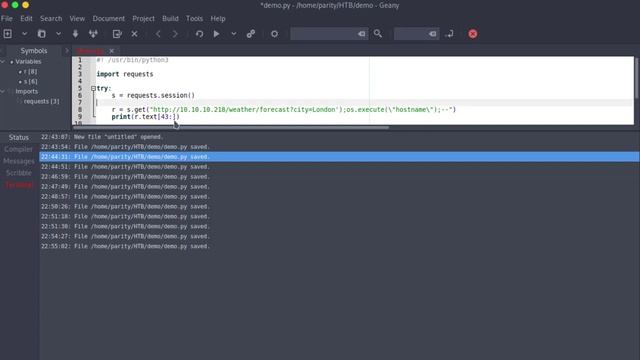640x360 pixels.
Task: Open the View menu
Action: coord(77,18)
